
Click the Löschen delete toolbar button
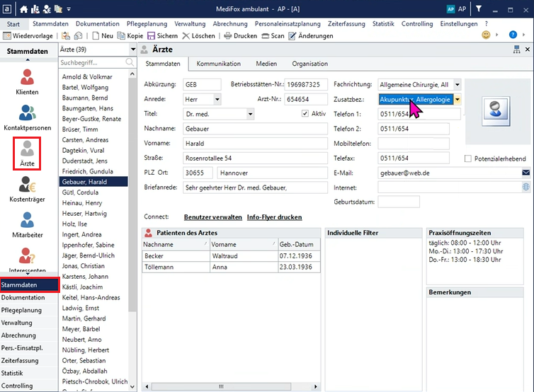click(198, 35)
